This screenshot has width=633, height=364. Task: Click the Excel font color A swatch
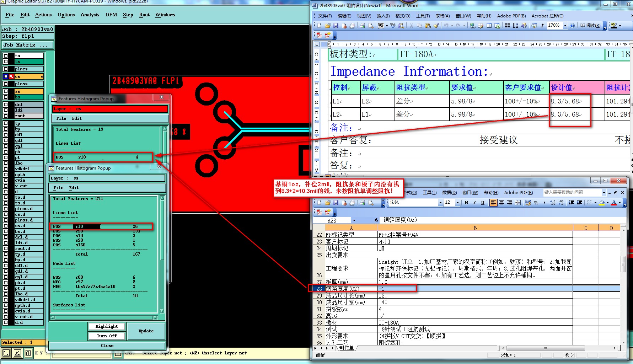(x=614, y=203)
